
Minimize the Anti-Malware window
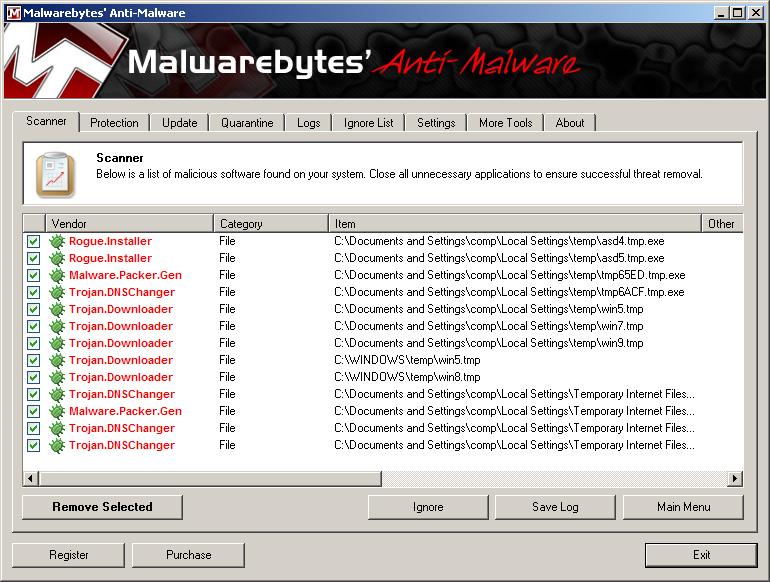pyautogui.click(x=721, y=13)
